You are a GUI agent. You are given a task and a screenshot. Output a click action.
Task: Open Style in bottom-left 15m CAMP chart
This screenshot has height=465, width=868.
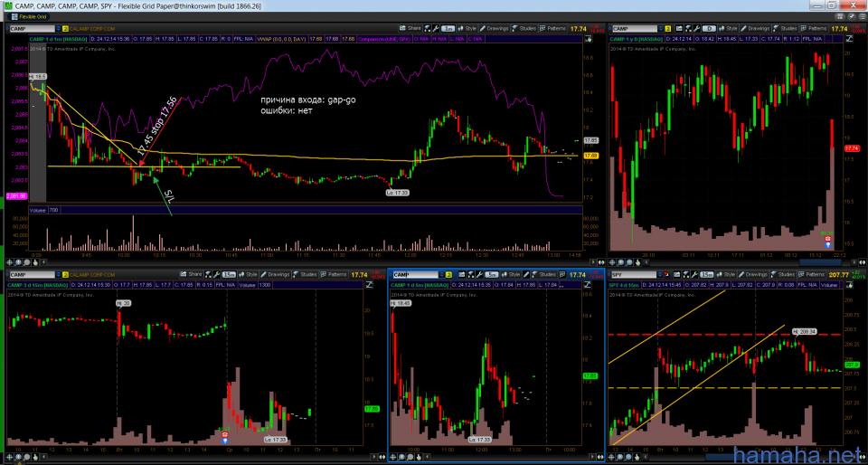tap(248, 275)
